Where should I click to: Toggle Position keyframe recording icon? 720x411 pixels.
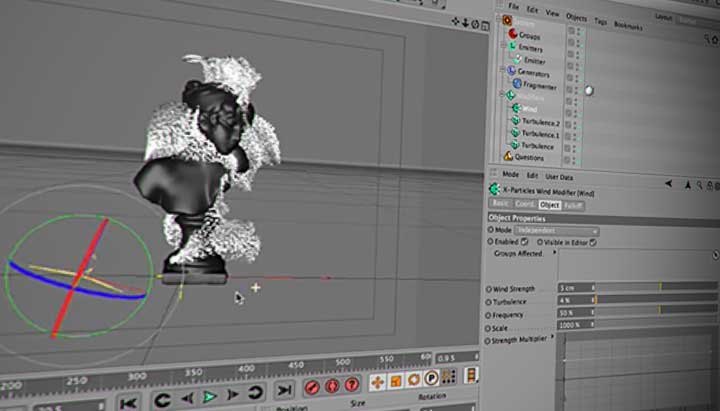click(377, 382)
